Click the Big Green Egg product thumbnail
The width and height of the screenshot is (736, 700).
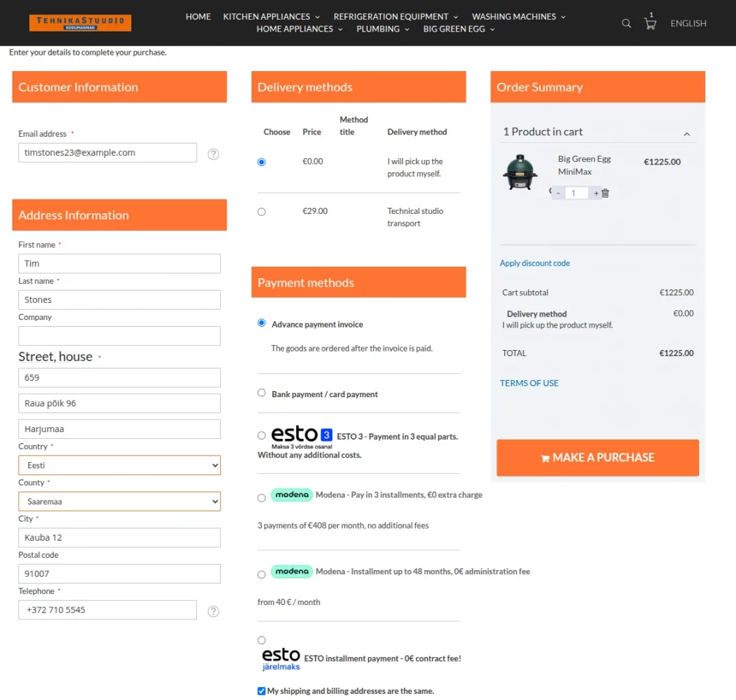(520, 172)
